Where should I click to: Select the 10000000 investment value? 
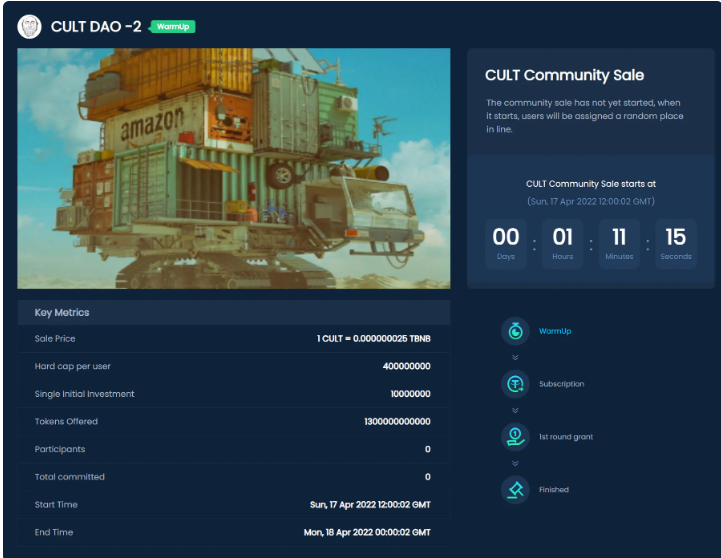(411, 394)
